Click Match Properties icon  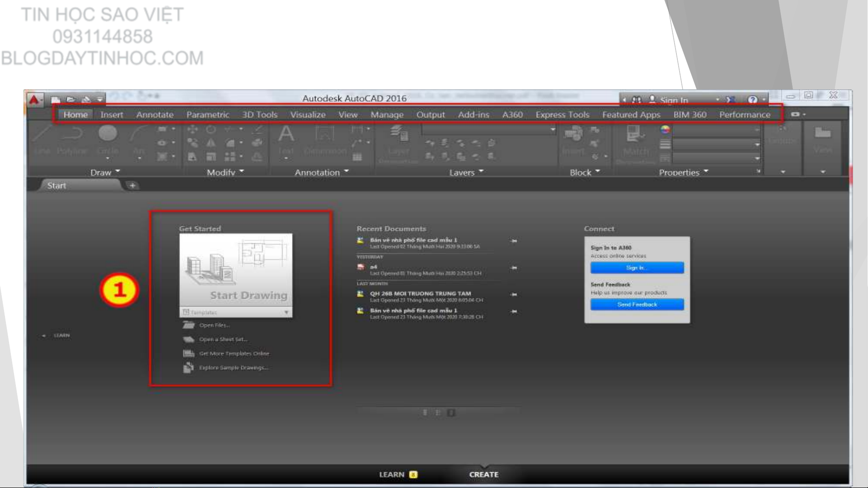636,144
